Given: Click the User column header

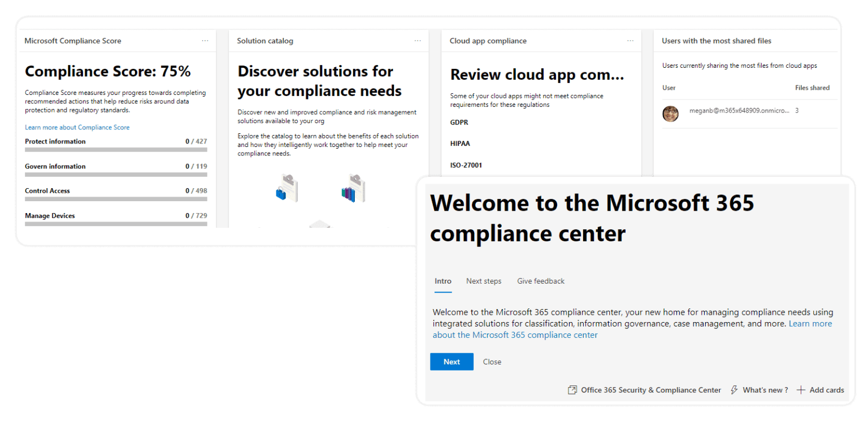Looking at the screenshot, I should pos(669,88).
